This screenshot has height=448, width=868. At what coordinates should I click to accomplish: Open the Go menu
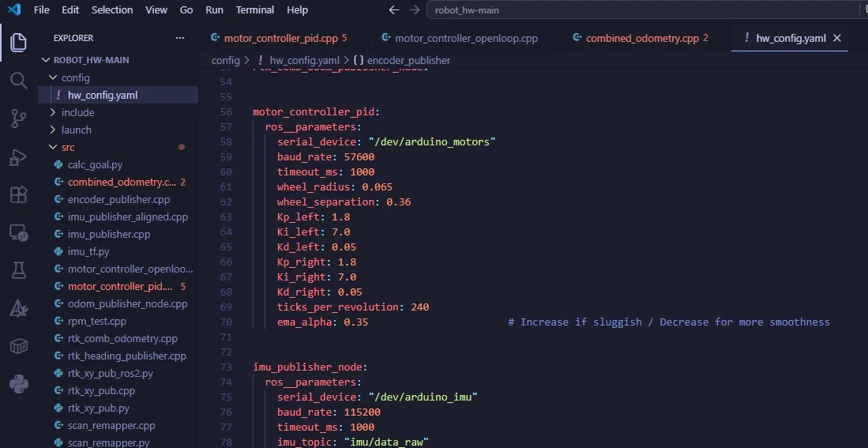pyautogui.click(x=186, y=10)
